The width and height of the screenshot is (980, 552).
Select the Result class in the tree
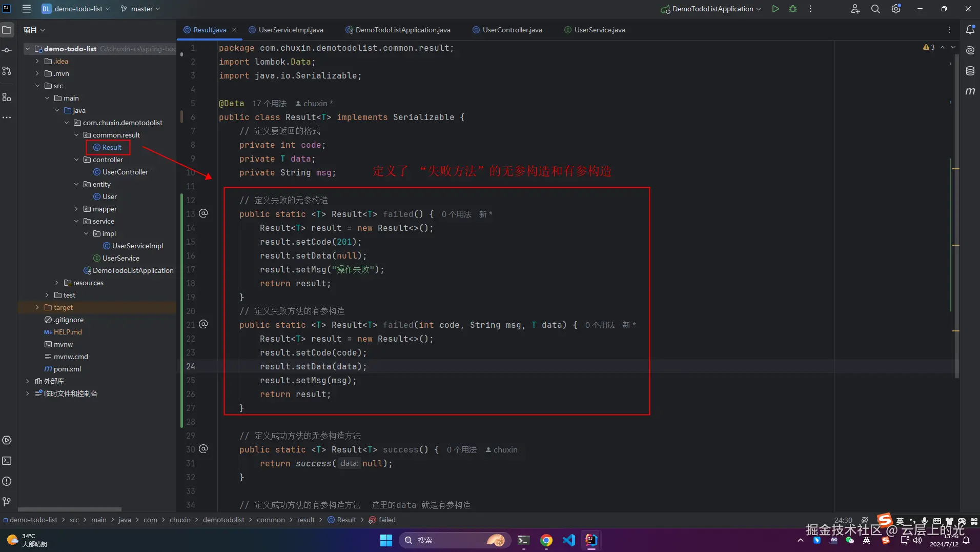tap(108, 147)
